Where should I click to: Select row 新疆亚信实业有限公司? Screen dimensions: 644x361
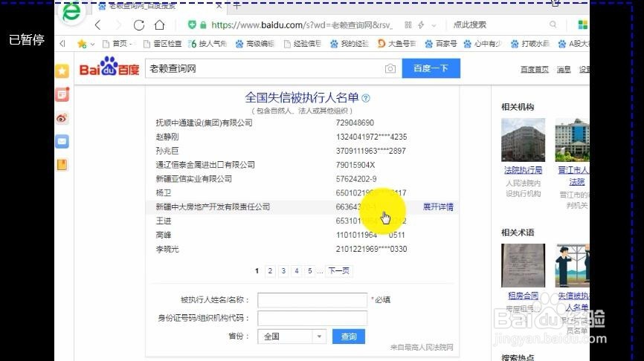(x=302, y=179)
